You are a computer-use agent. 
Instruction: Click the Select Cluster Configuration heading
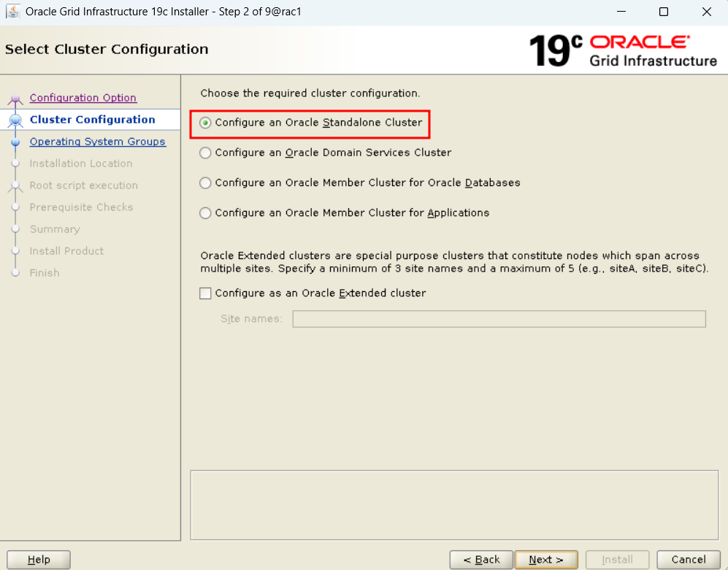pyautogui.click(x=107, y=49)
